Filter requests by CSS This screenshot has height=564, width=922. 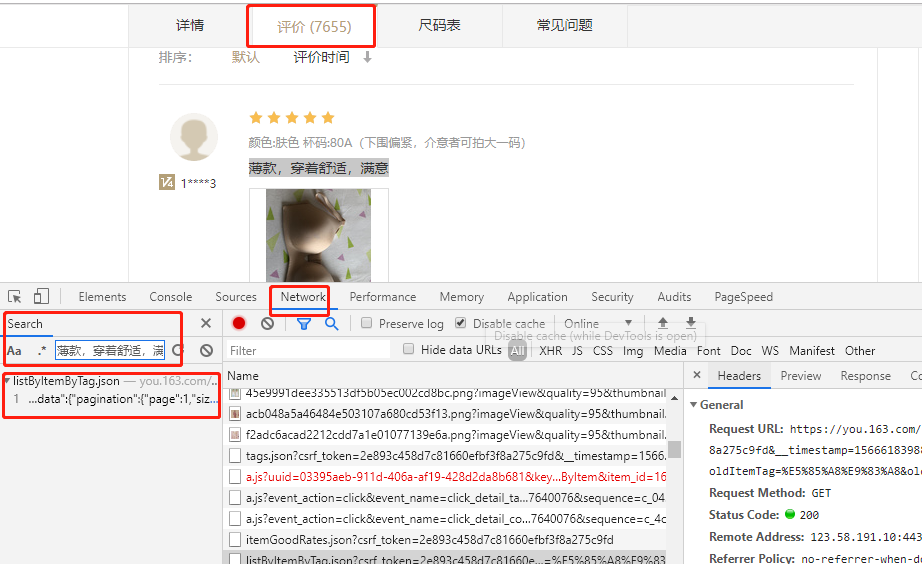pyautogui.click(x=603, y=351)
